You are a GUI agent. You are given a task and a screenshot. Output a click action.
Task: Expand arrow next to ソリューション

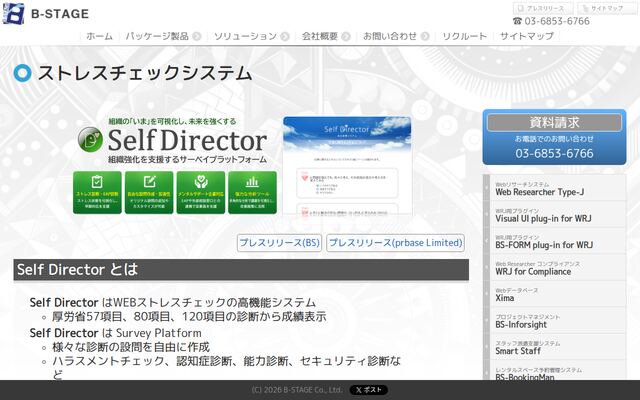(285, 36)
